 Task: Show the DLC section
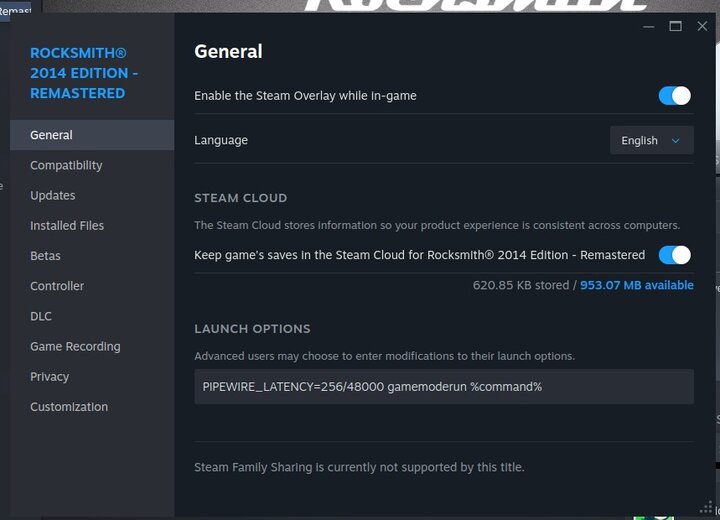coord(41,316)
